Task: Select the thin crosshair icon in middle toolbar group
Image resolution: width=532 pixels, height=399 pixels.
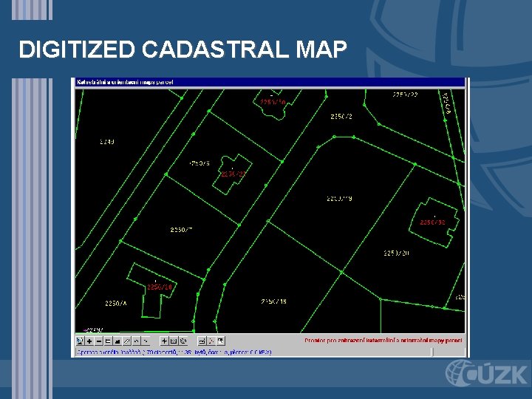Action: [164, 341]
